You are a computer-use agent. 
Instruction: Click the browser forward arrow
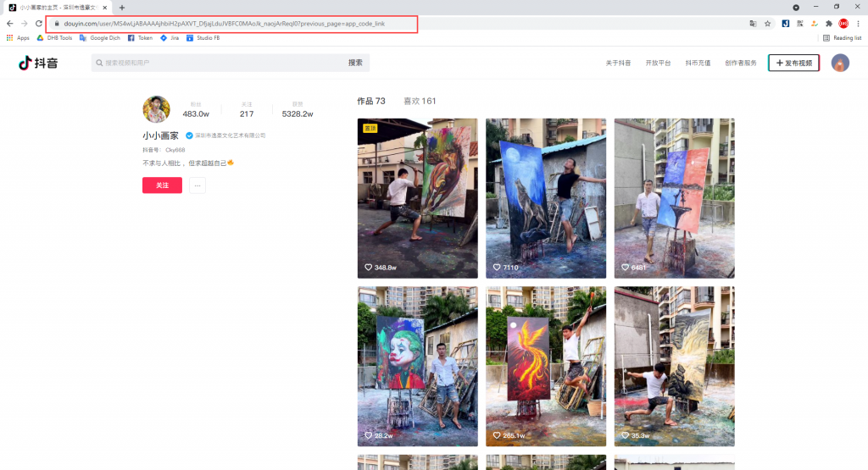pyautogui.click(x=25, y=24)
